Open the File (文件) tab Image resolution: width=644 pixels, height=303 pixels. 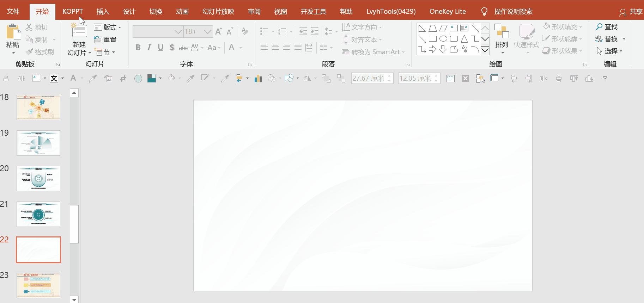point(13,11)
